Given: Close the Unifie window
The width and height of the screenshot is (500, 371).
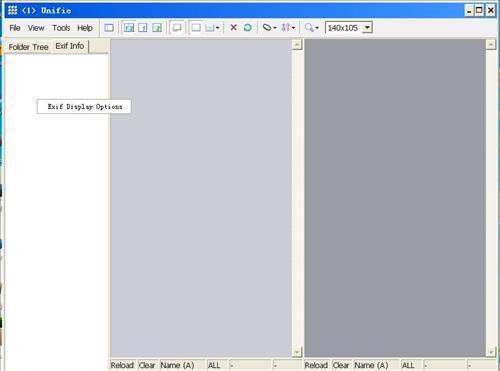Looking at the screenshot, I should 491,11.
